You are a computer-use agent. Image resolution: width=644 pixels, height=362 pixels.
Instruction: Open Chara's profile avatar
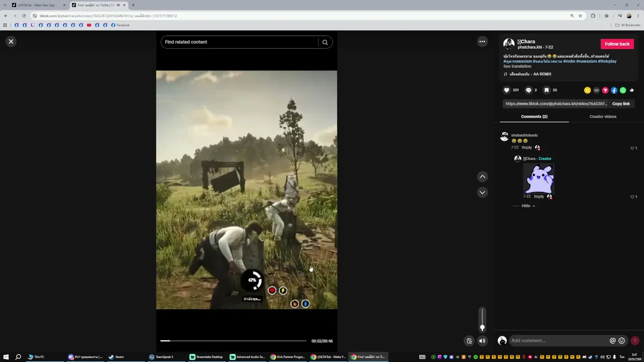click(x=509, y=44)
